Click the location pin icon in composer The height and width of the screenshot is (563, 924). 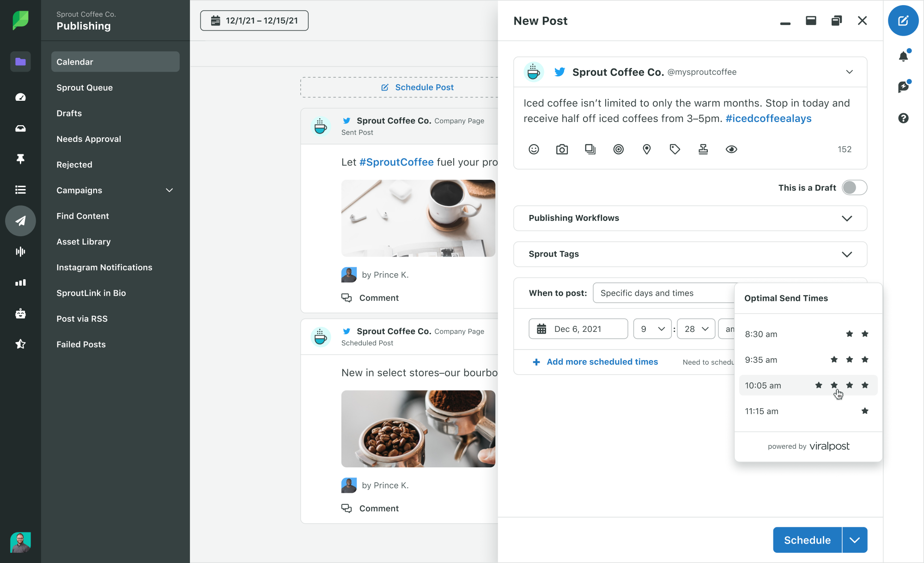click(647, 149)
